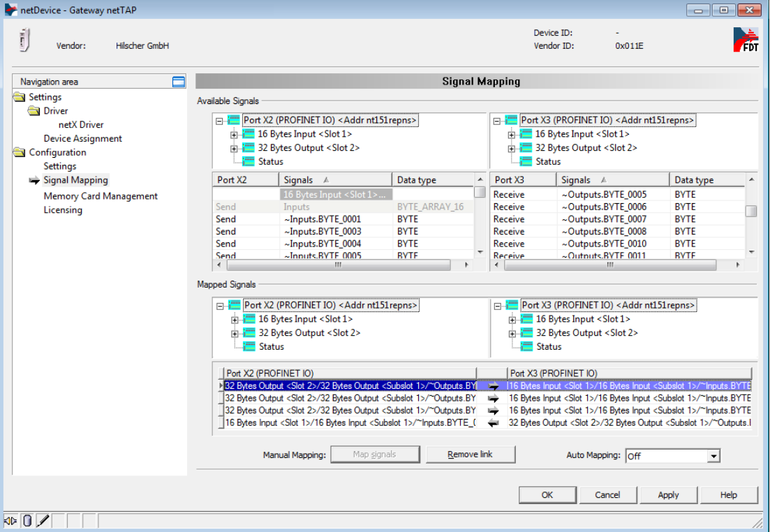Select ~Inputs.BYTE_0004 signal row
Screen dimensions: 770x532
(x=343, y=244)
